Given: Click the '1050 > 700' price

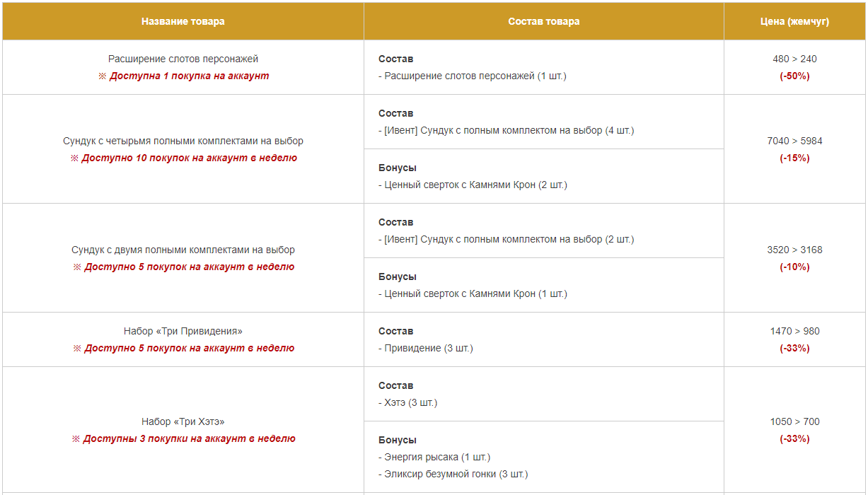Looking at the screenshot, I should coord(795,421).
